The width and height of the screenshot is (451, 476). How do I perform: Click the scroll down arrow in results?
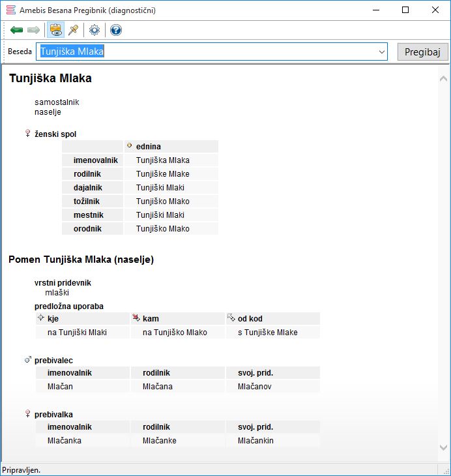(443, 447)
